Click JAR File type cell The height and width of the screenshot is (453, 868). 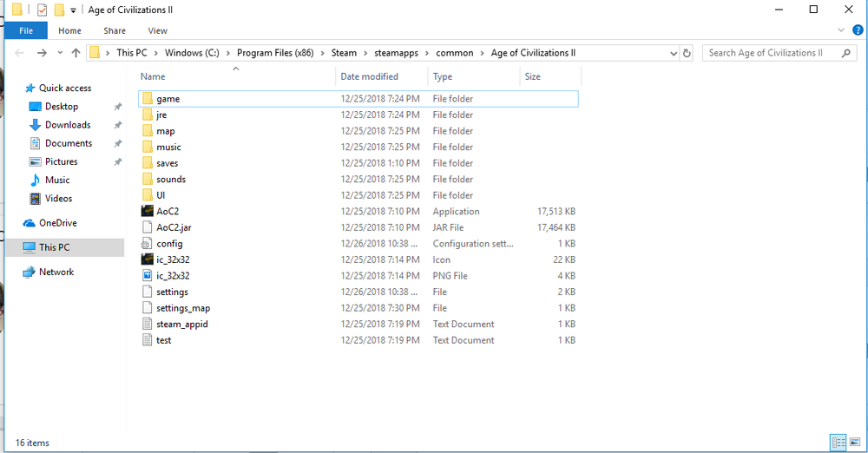pyautogui.click(x=449, y=227)
